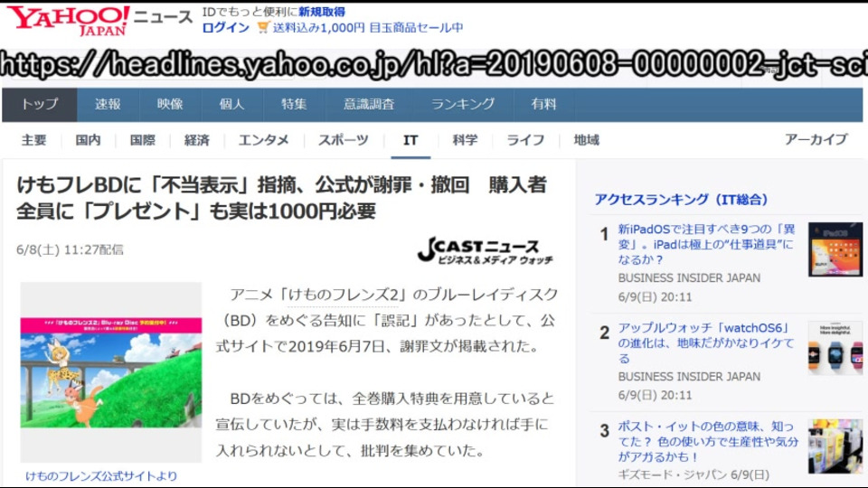Open the J-CAST ニュース logo

[485, 251]
